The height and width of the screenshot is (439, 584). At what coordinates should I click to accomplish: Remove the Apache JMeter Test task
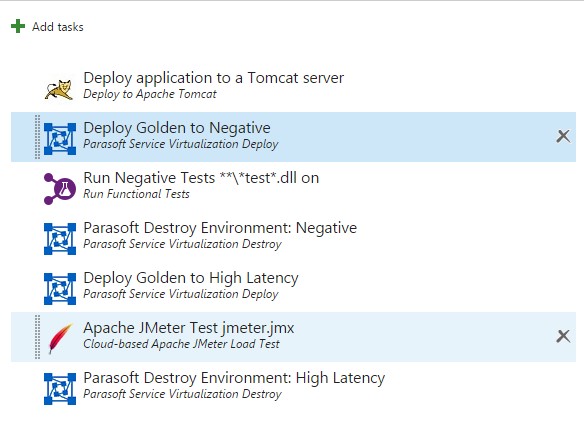point(563,336)
